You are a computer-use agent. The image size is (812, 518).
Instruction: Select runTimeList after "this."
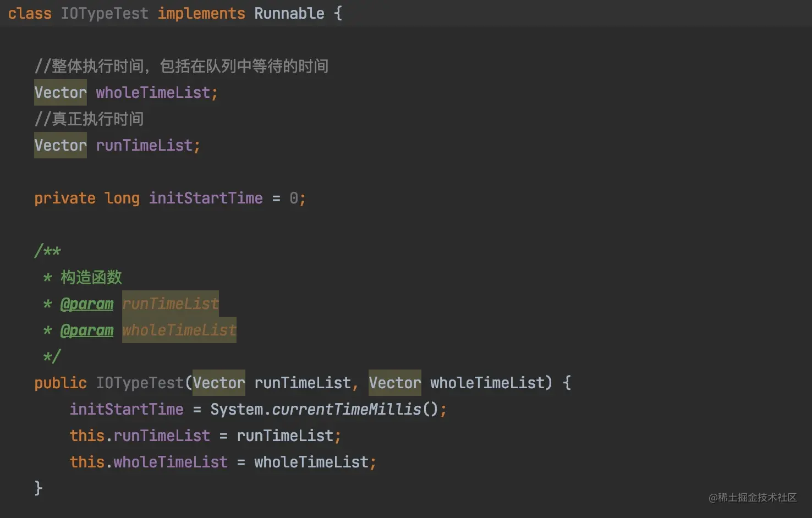[162, 436]
